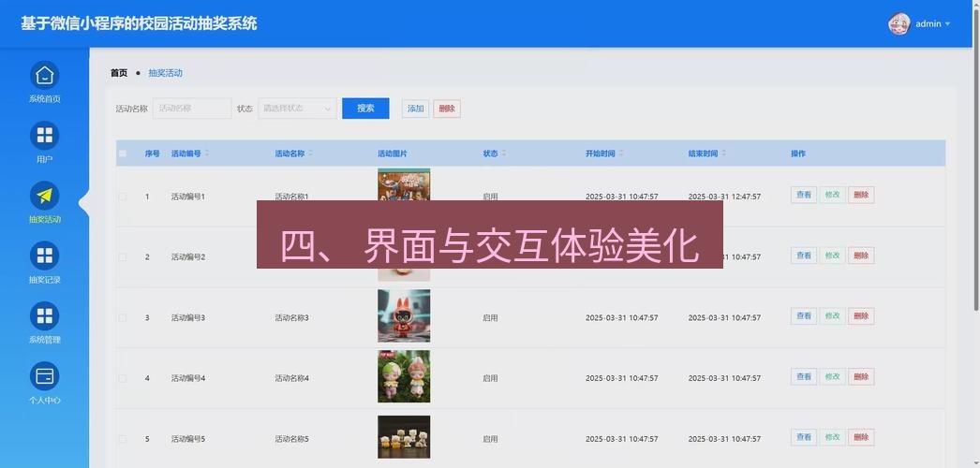Expand the admin user menu arrow
The width and height of the screenshot is (980, 468).
947,23
